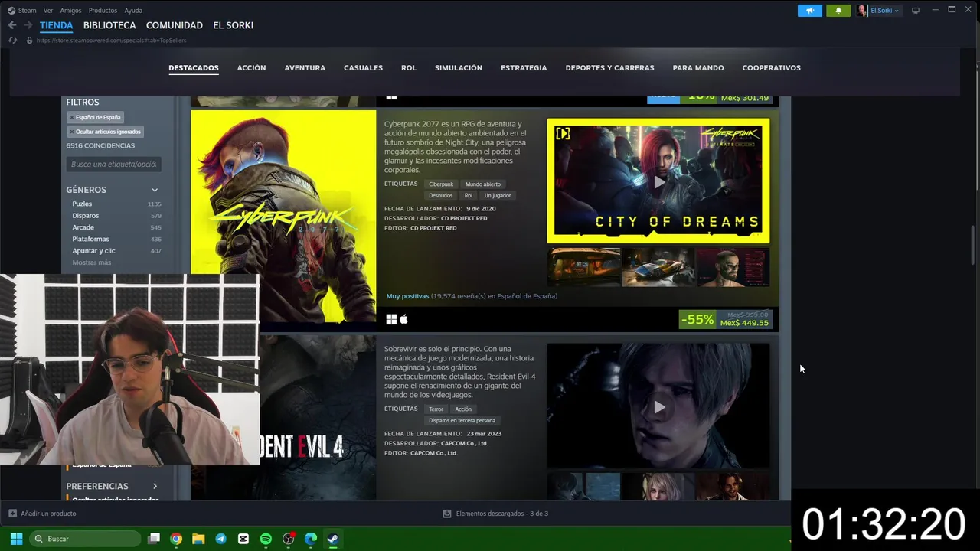The image size is (980, 551).
Task: Focus the tag search field
Action: pos(113,165)
